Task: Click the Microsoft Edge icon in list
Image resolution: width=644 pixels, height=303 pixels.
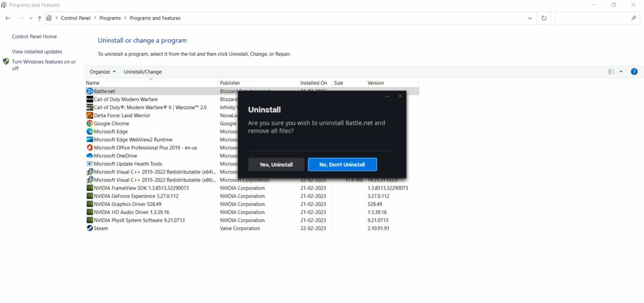Action: 90,132
